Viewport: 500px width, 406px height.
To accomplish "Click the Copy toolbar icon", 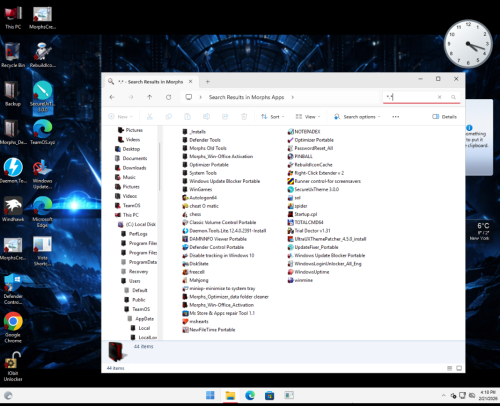I will (x=169, y=117).
